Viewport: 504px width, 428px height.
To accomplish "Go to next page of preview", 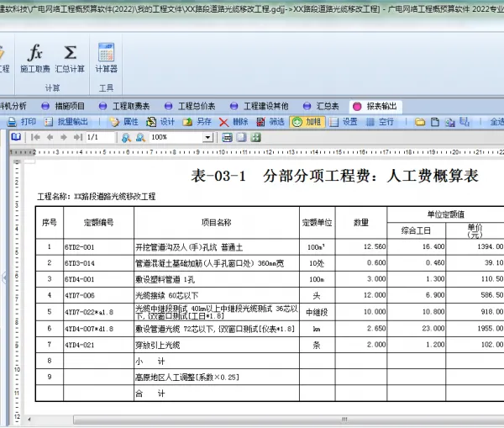I will tap(64, 137).
